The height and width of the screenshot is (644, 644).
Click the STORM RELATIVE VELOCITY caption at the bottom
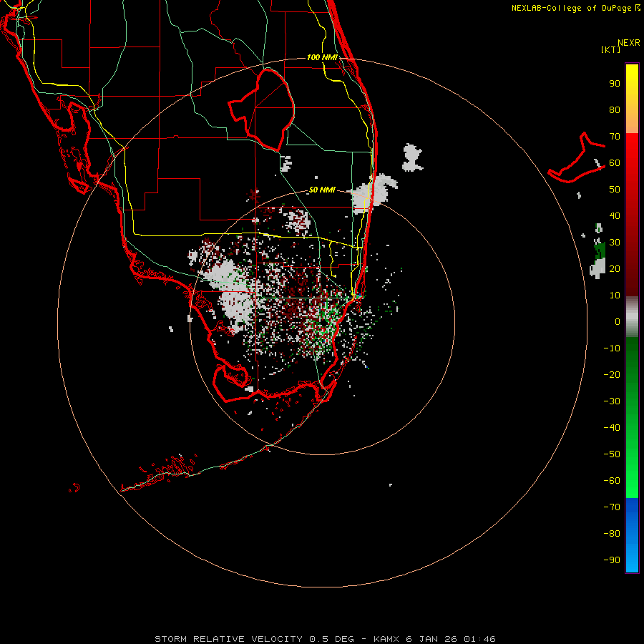click(325, 639)
